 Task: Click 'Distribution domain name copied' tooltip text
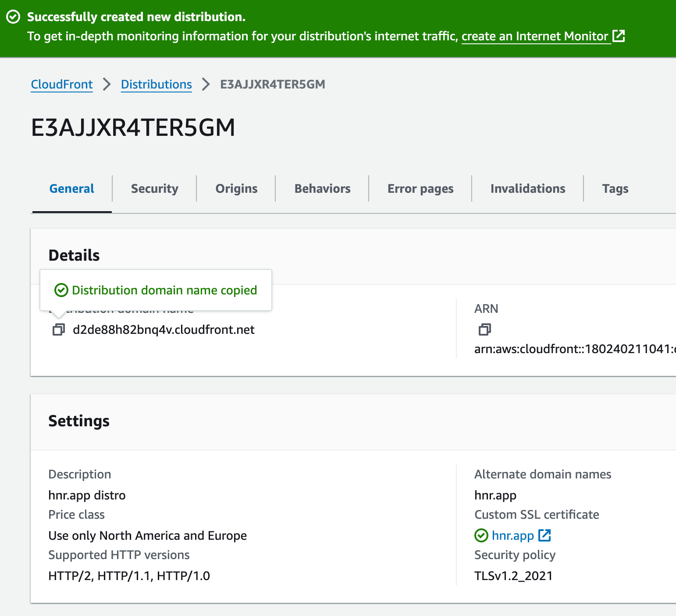click(x=164, y=290)
